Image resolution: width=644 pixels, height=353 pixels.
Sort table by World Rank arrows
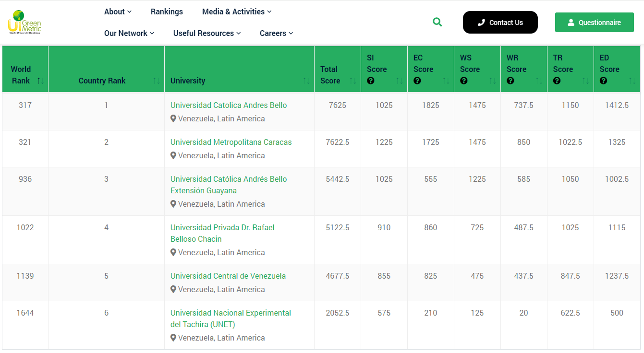point(40,81)
